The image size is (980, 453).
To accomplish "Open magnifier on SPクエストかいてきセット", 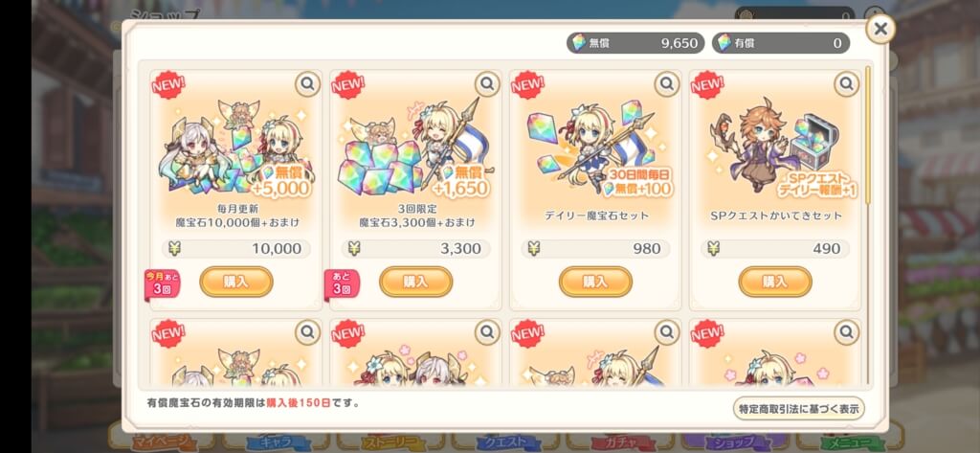I will (846, 83).
